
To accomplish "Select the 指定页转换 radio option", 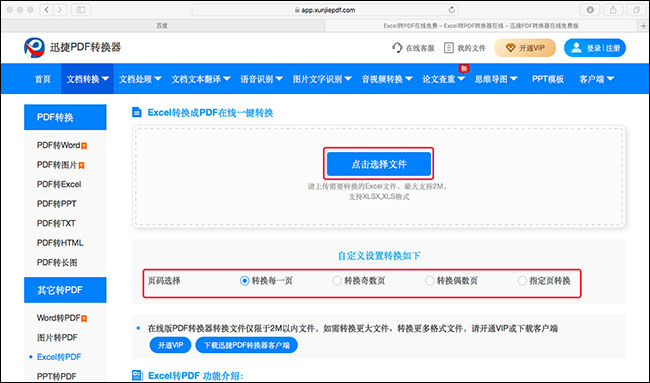I will (x=522, y=281).
